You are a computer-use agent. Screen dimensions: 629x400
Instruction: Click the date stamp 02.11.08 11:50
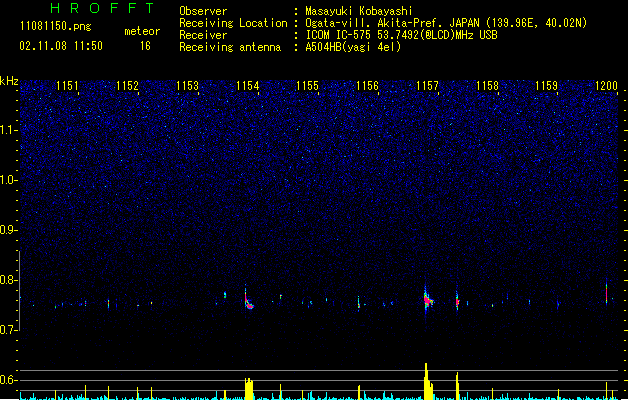pyautogui.click(x=61, y=46)
